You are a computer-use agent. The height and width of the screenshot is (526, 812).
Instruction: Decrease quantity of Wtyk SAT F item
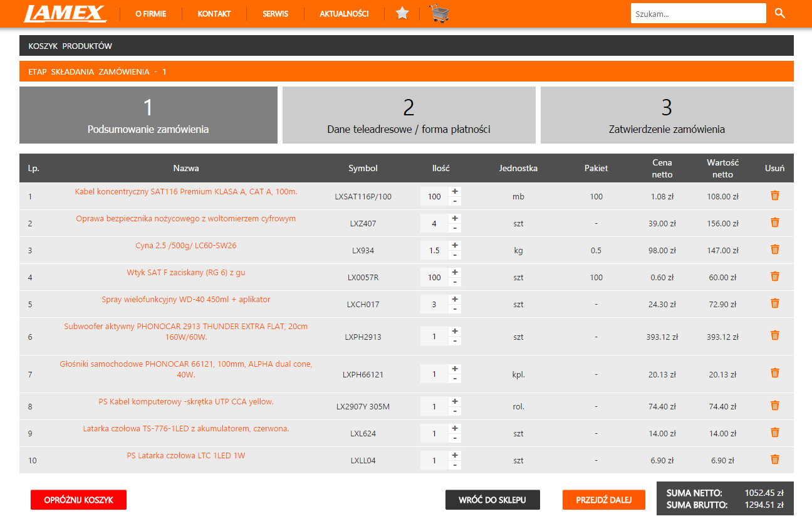click(455, 282)
